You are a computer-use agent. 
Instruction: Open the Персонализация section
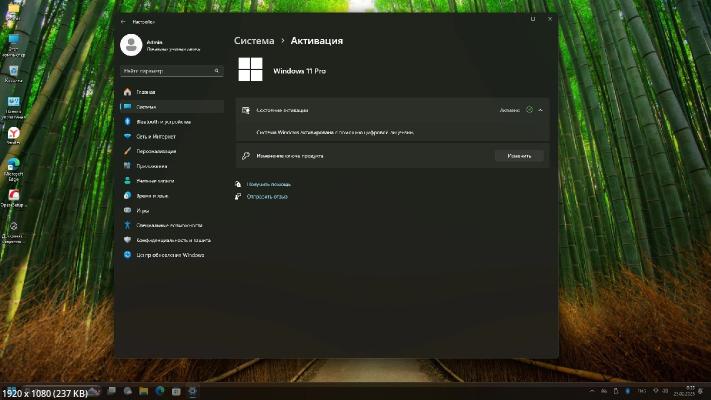[x=172, y=151]
